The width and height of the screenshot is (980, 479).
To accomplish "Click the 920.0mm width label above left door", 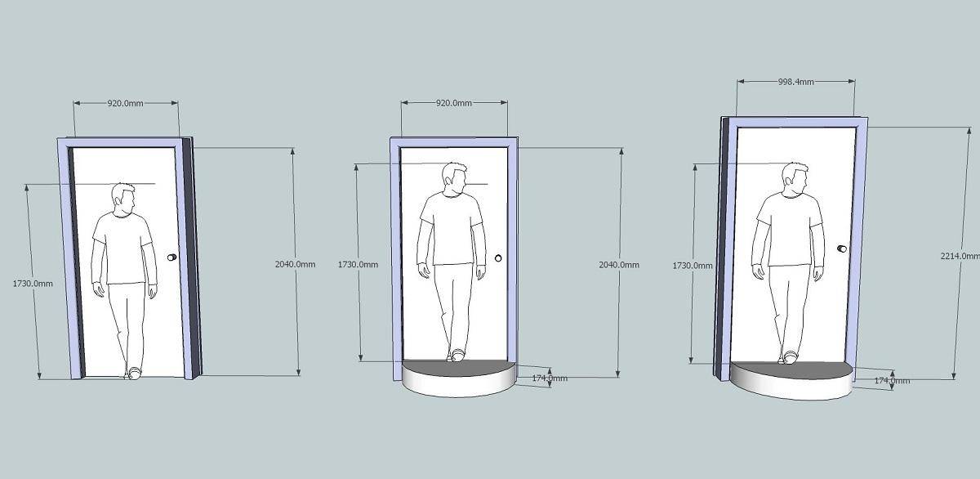I will point(125,104).
